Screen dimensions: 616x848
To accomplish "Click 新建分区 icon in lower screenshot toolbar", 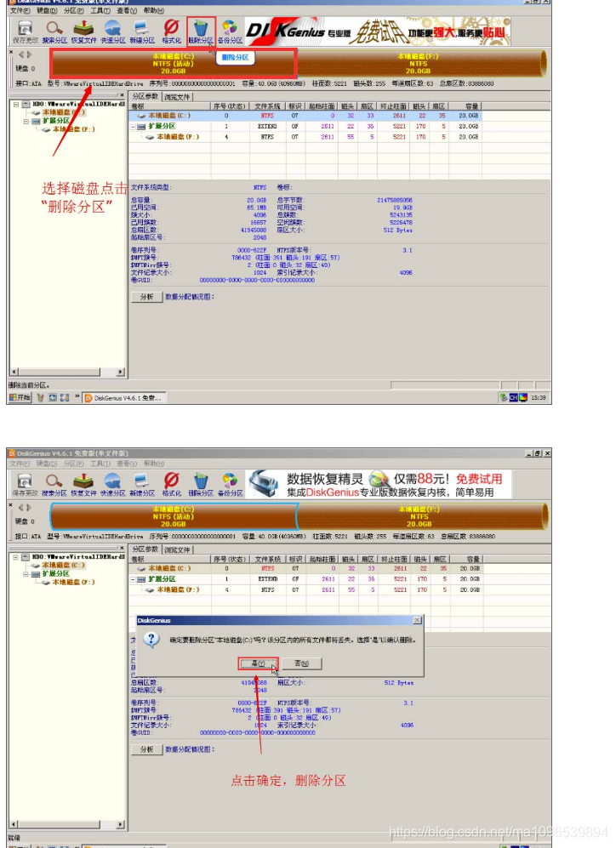I will [142, 481].
